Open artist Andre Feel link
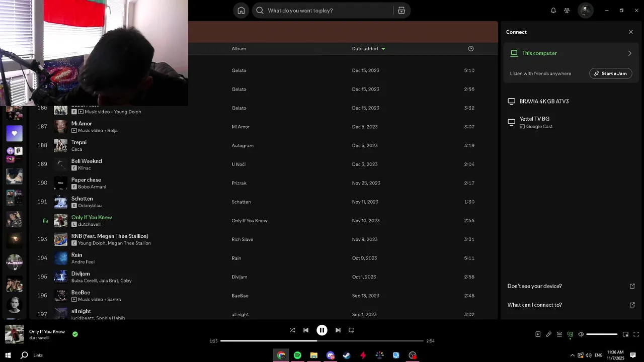644x362 pixels. pos(83,262)
